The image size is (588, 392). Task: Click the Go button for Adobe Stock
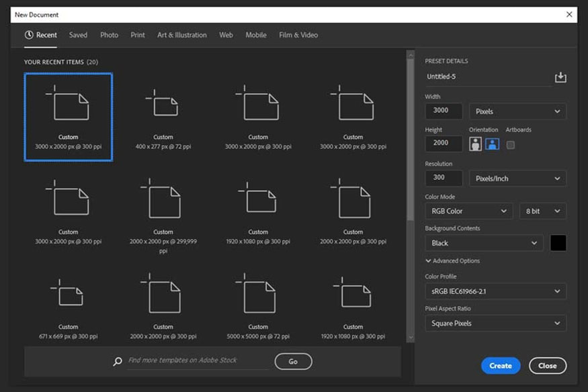click(293, 361)
